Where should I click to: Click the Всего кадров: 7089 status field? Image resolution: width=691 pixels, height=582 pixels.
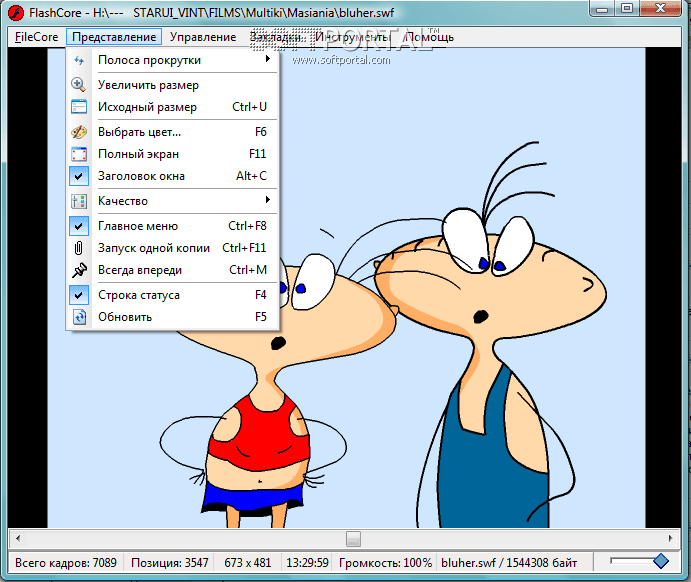coord(66,563)
